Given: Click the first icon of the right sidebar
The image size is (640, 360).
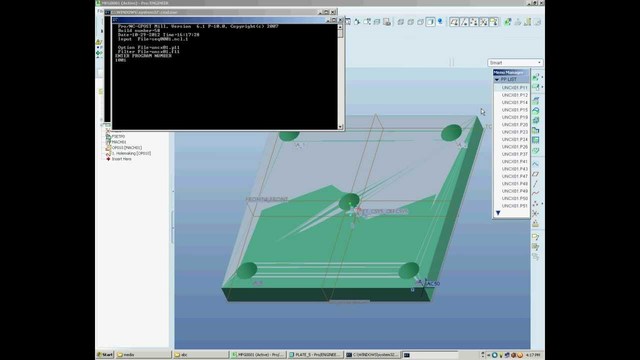Looking at the screenshot, I should click(x=536, y=77).
